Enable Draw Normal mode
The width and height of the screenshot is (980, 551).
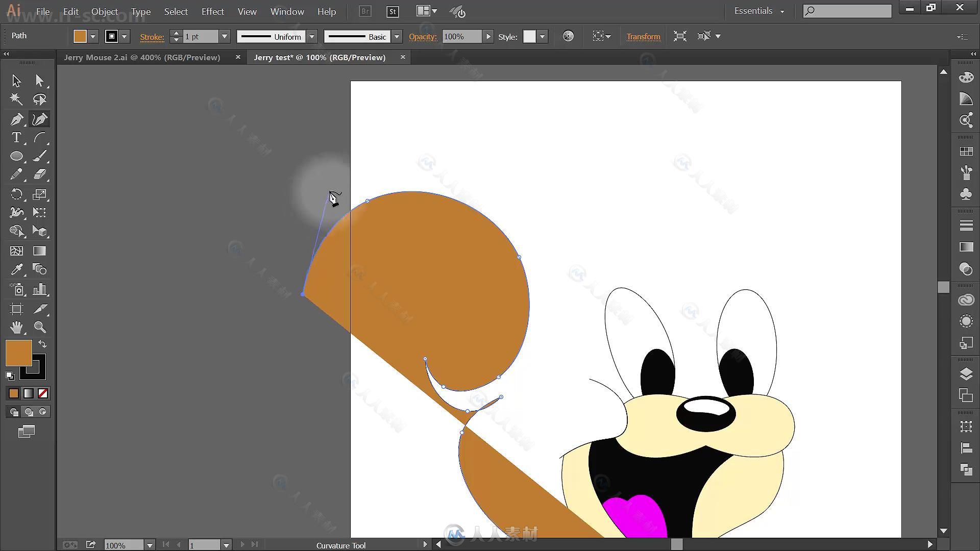14,412
